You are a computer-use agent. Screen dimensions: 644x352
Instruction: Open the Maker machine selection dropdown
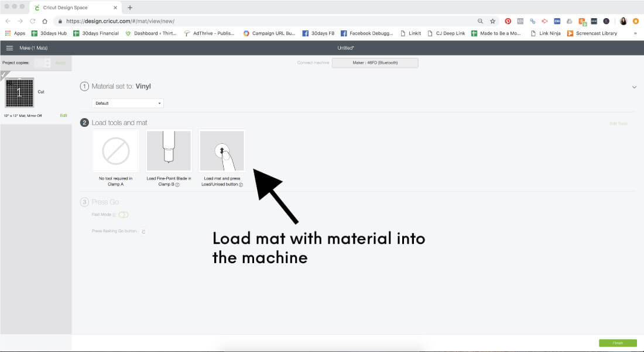point(375,63)
